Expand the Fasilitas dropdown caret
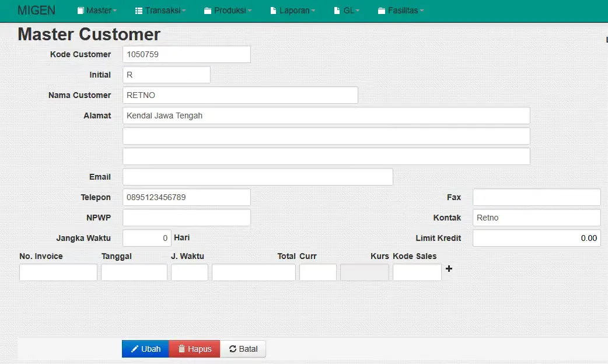608x364 pixels. pos(421,11)
